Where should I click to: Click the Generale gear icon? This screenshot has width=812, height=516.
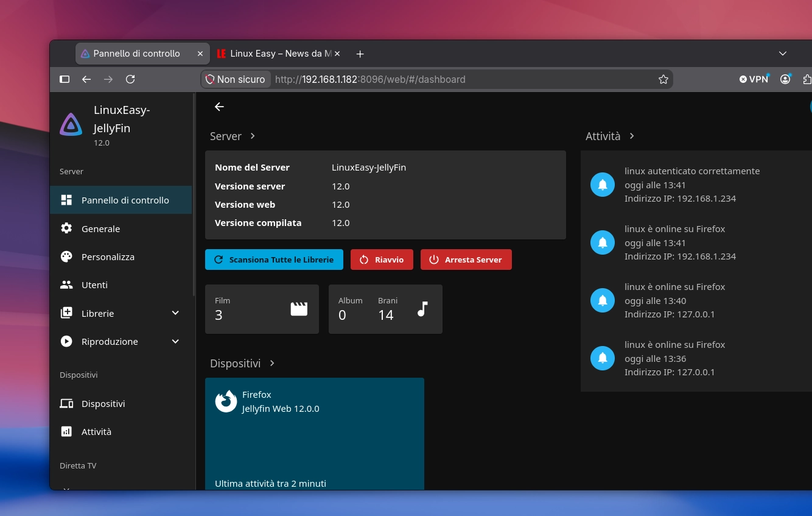[x=66, y=228]
